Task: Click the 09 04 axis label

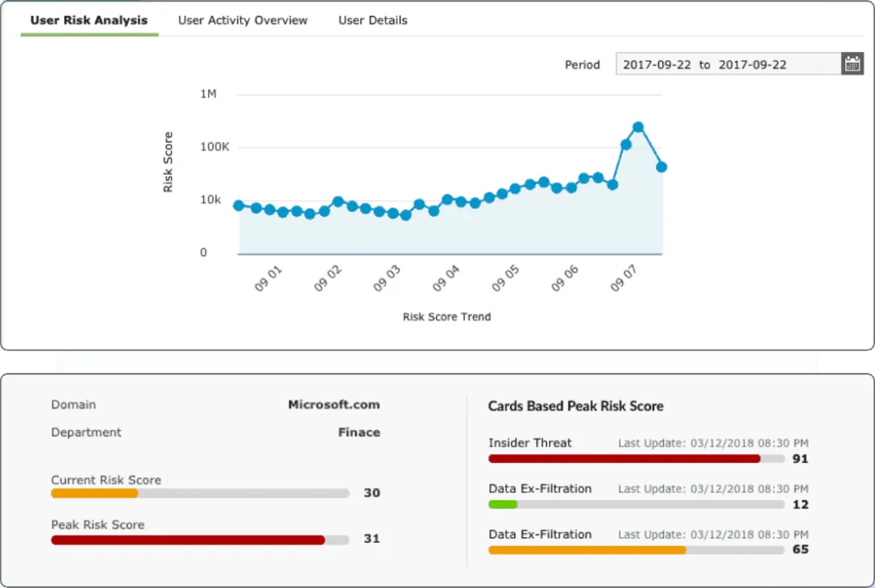Action: (x=446, y=279)
